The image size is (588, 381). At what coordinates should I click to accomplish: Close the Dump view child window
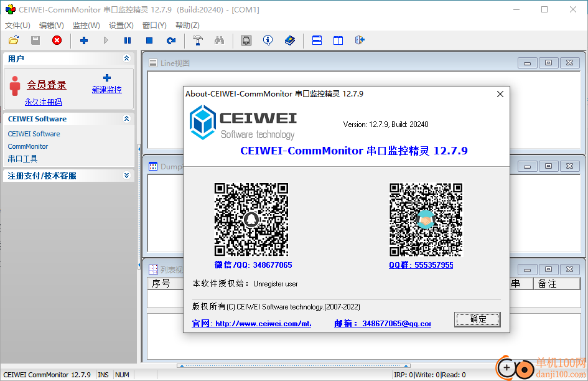click(x=569, y=166)
